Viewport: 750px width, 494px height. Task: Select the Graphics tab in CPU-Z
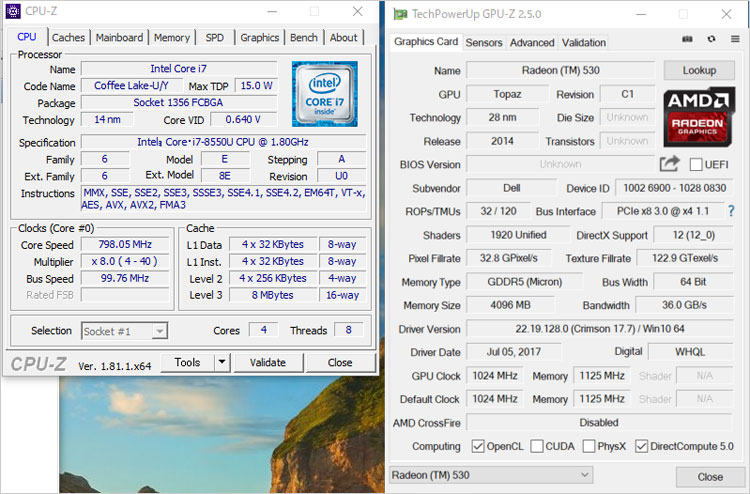tap(259, 38)
